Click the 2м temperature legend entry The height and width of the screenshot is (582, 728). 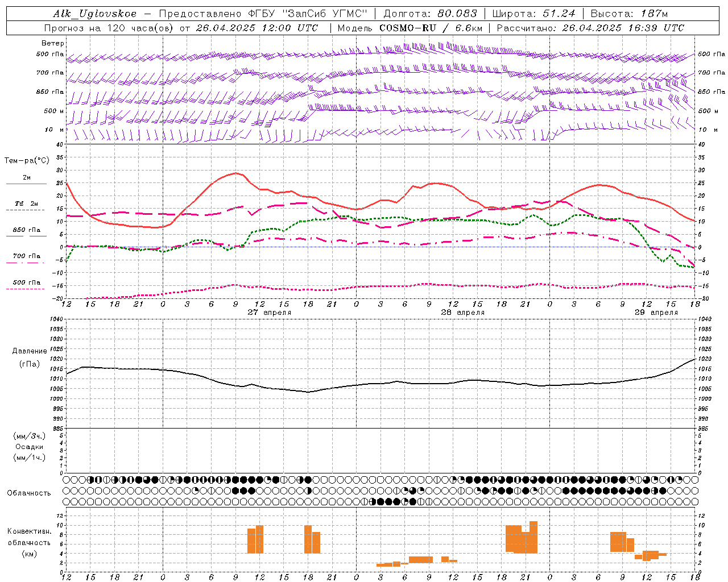[x=27, y=178]
